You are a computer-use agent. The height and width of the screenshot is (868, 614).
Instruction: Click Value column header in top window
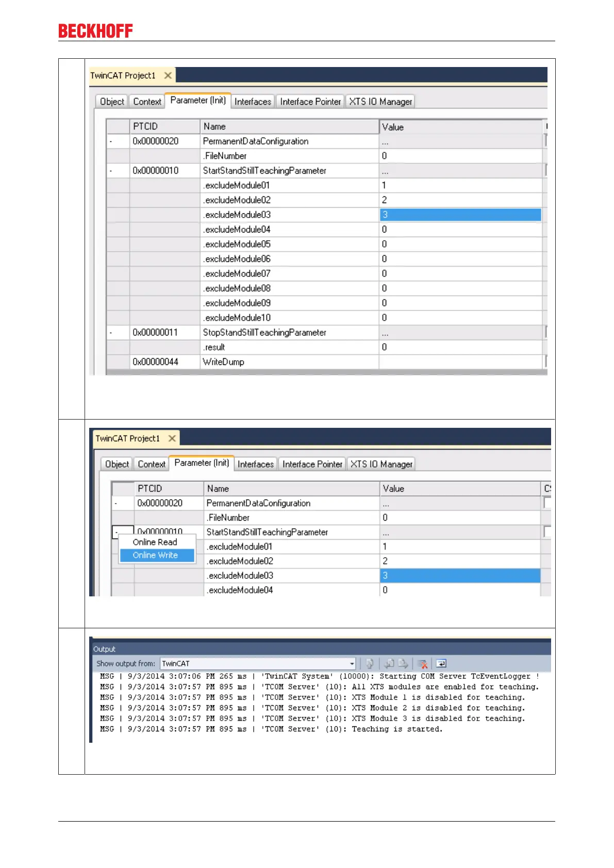(x=461, y=127)
